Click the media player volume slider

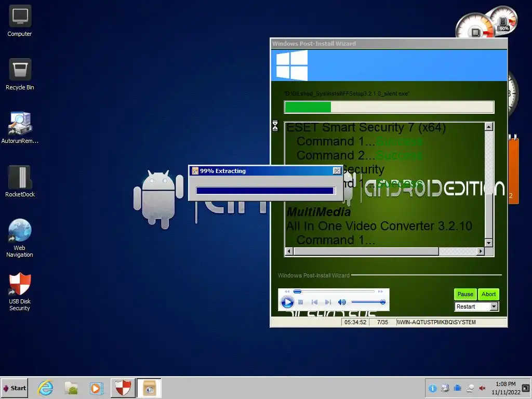coord(368,302)
